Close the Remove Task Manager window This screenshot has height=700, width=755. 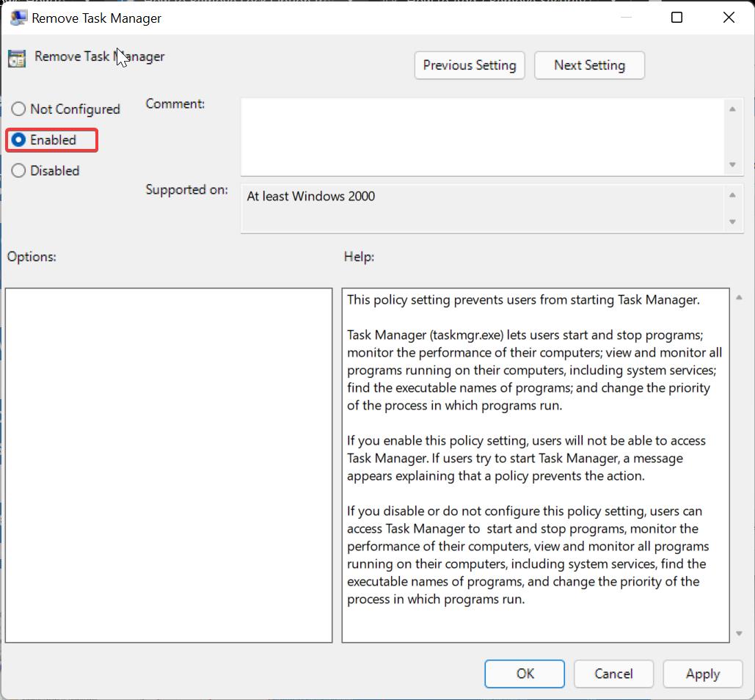(729, 18)
